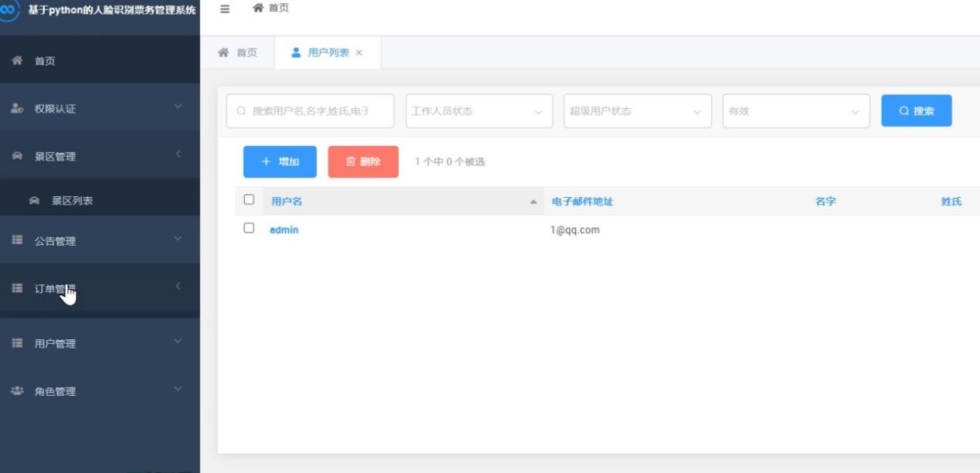Click the hamburger menu toggle in top bar
This screenshot has height=473, width=980.
point(223,9)
